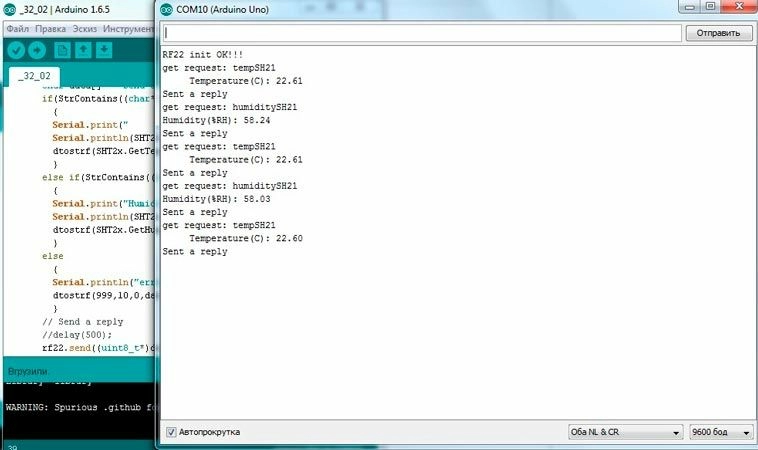The width and height of the screenshot is (758, 450).
Task: Open the Файл menu
Action: pos(18,28)
